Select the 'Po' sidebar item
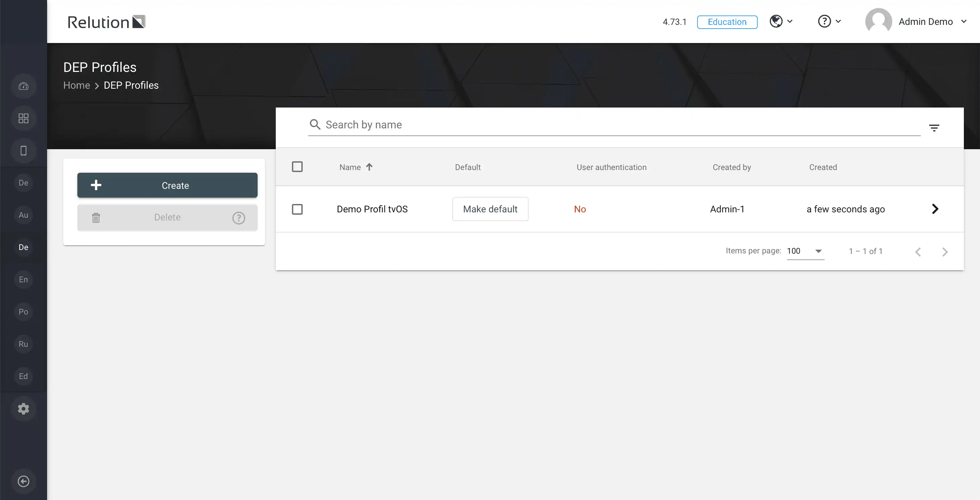Screen dimensions: 980x500 [24, 312]
